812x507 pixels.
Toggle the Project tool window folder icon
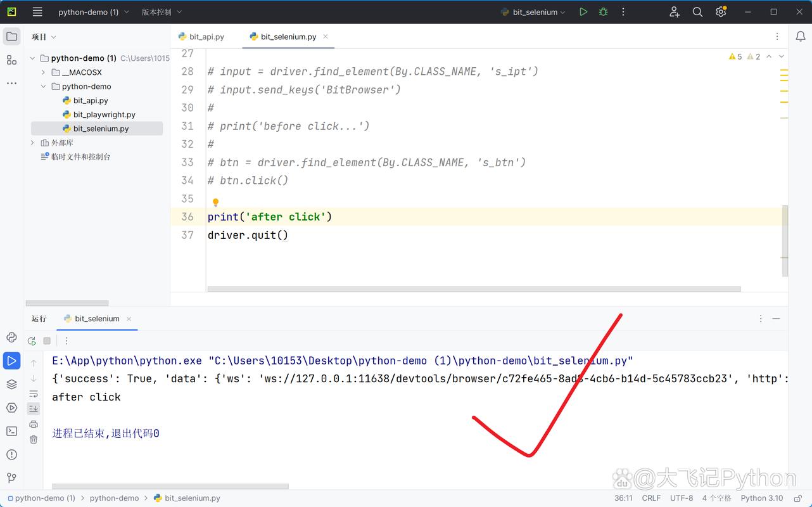11,37
